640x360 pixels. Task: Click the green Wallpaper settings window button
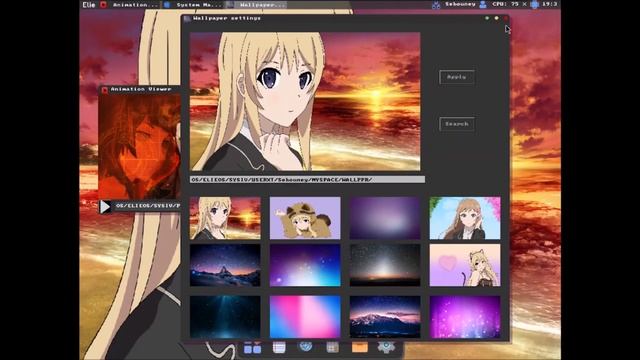click(487, 18)
